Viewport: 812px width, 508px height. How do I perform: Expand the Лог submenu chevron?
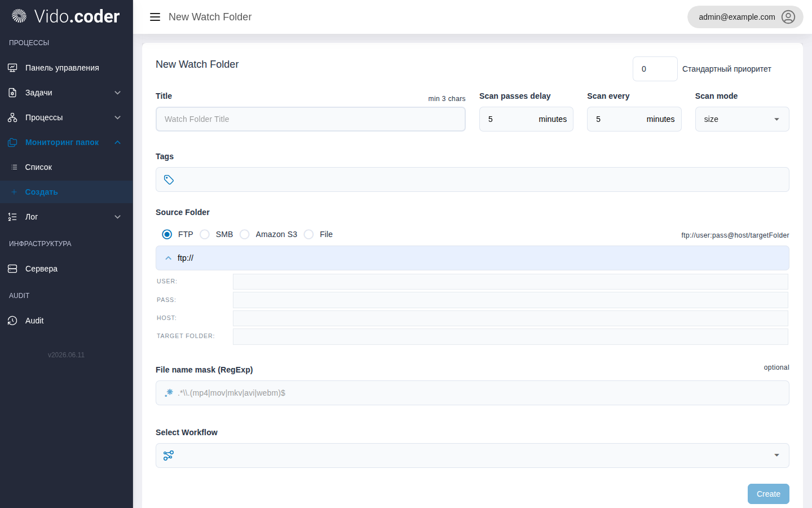pos(118,217)
